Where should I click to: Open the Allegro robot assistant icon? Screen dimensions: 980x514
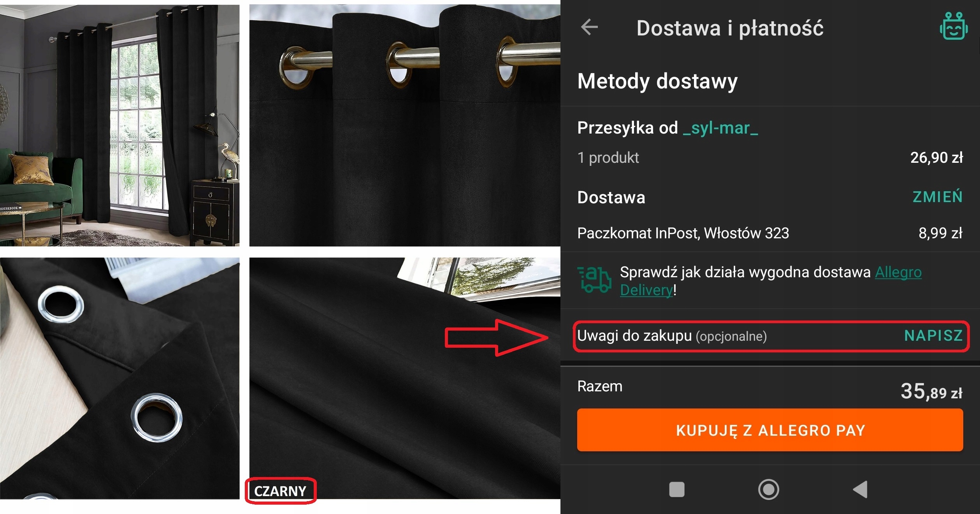point(953,26)
